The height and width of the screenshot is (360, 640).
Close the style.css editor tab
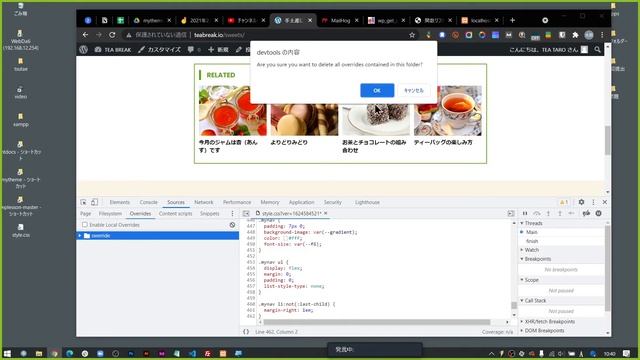pyautogui.click(x=326, y=213)
